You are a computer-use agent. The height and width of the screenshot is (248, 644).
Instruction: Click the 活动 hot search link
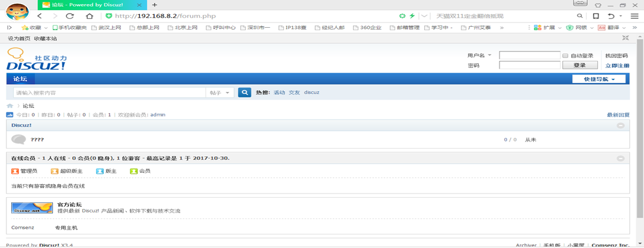[279, 92]
